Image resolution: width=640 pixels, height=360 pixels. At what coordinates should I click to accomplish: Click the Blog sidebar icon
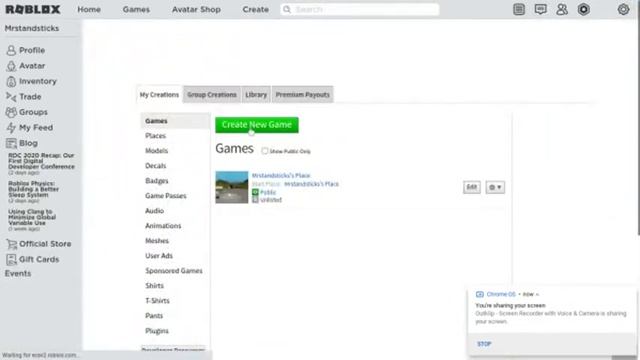click(x=11, y=143)
